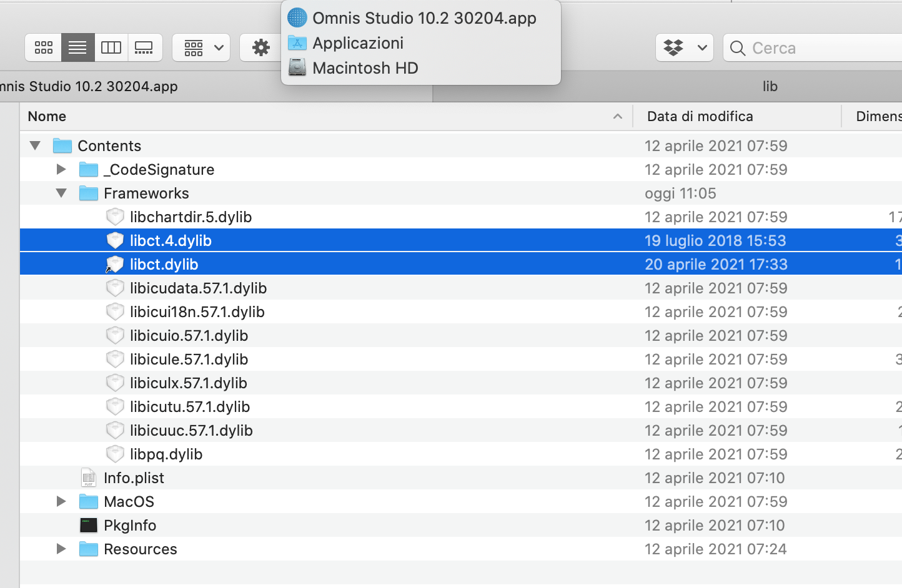Click the PkgInfo executable icon
Image resolution: width=902 pixels, height=588 pixels.
click(x=89, y=525)
